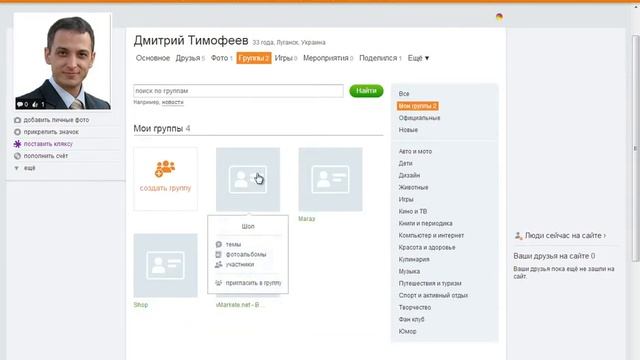Select участники in the Шоп popup
The image size is (640, 360).
[240, 264]
